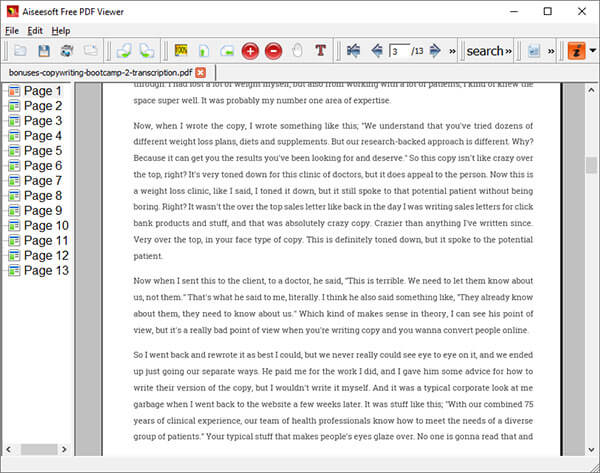Select Page 6 in the sidebar
600x473 pixels.
(43, 165)
